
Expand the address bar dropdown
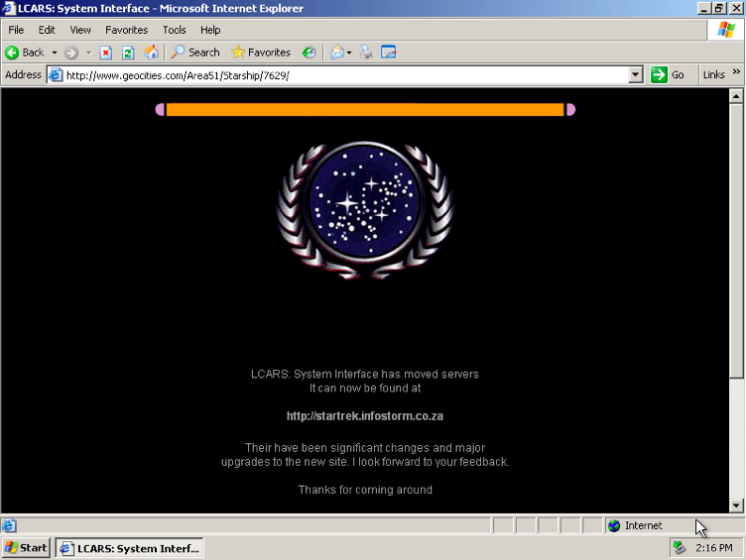click(635, 75)
